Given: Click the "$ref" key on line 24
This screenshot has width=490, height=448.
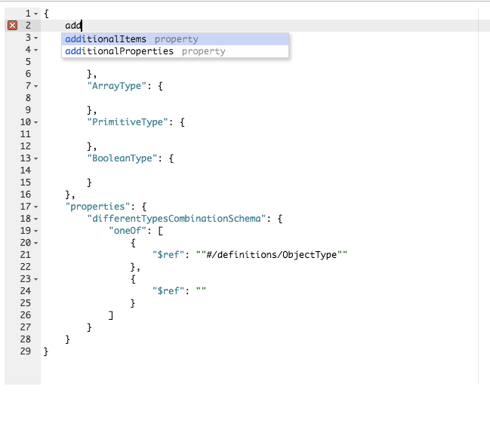Looking at the screenshot, I should 168,291.
